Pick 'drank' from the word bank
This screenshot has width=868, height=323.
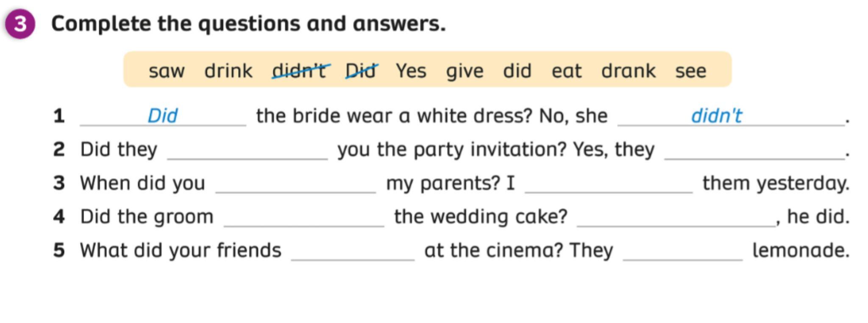pyautogui.click(x=628, y=71)
